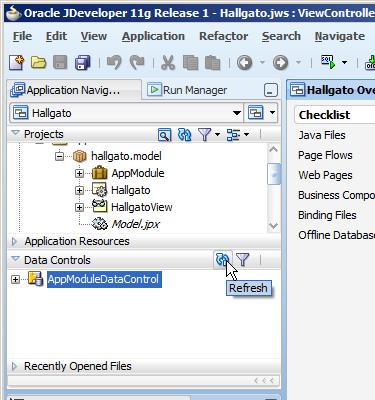Open the Navigate menu
This screenshot has width=375, height=400.
pyautogui.click(x=340, y=36)
